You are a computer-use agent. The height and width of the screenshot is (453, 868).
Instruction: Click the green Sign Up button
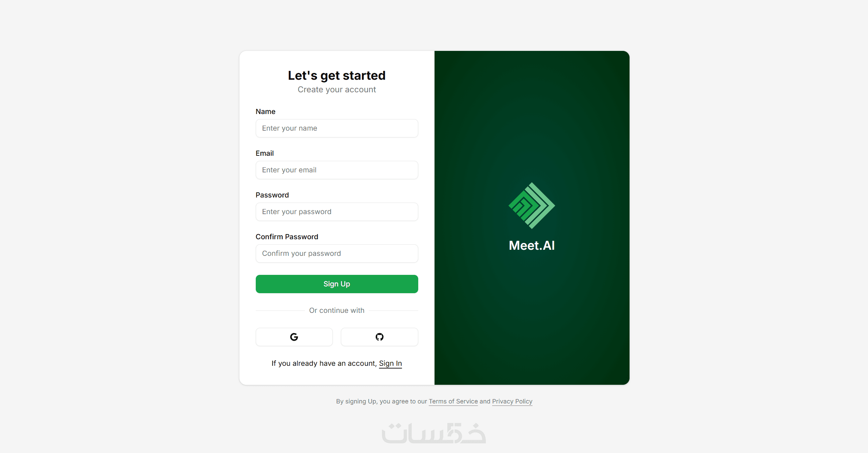coord(337,284)
